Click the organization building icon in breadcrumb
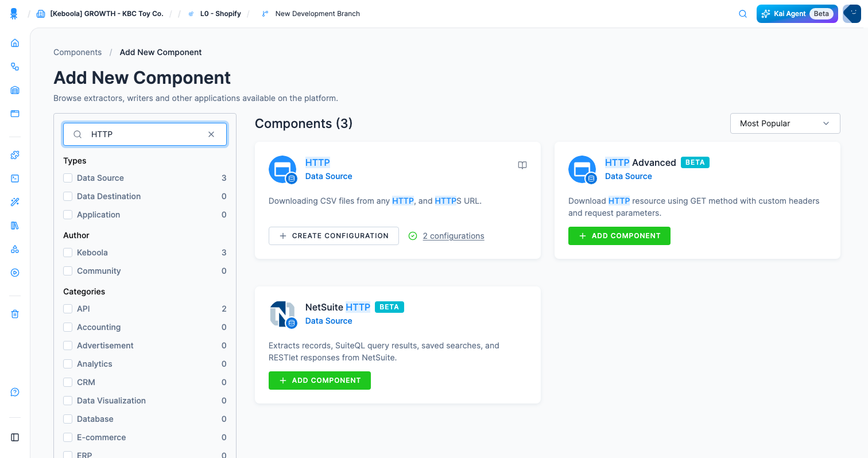This screenshot has height=458, width=868. point(41,14)
